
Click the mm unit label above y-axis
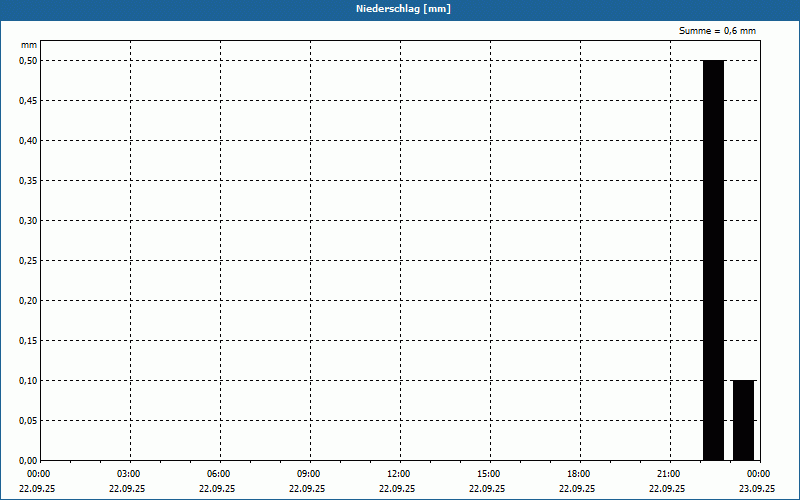tap(29, 45)
